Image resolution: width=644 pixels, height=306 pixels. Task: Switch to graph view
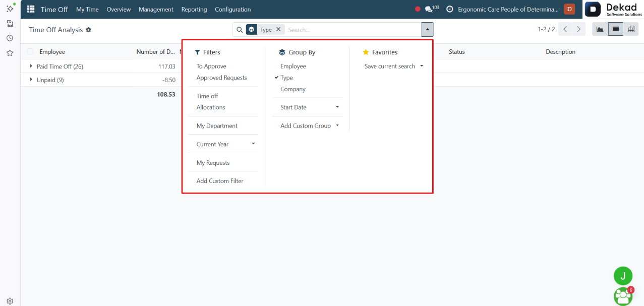point(600,29)
